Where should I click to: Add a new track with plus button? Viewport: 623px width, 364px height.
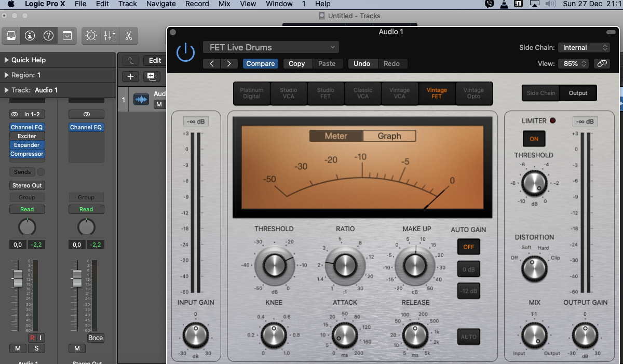(130, 76)
